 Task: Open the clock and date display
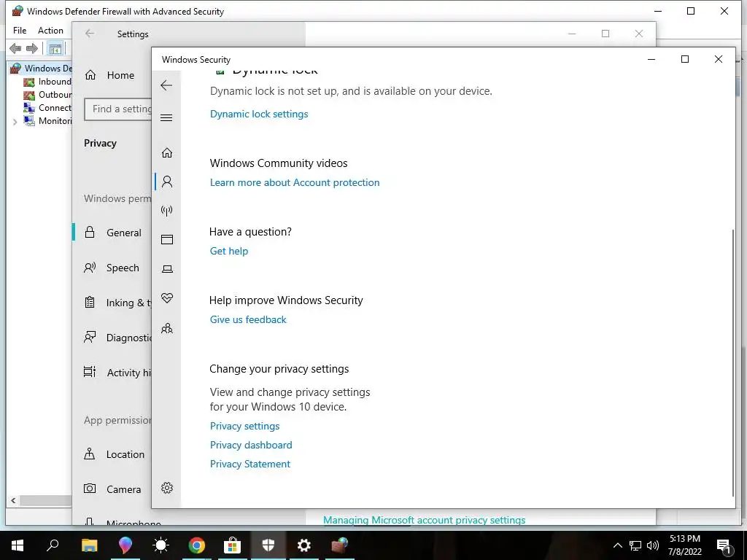click(684, 545)
